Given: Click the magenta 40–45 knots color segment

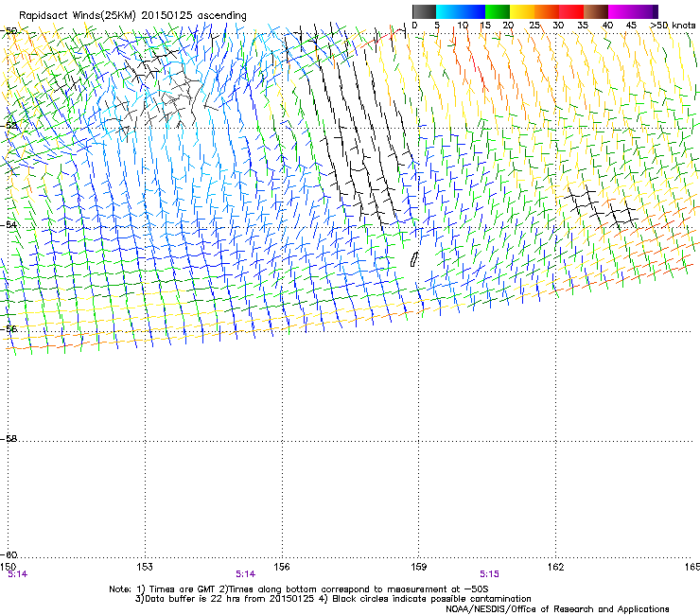Looking at the screenshot, I should [621, 11].
